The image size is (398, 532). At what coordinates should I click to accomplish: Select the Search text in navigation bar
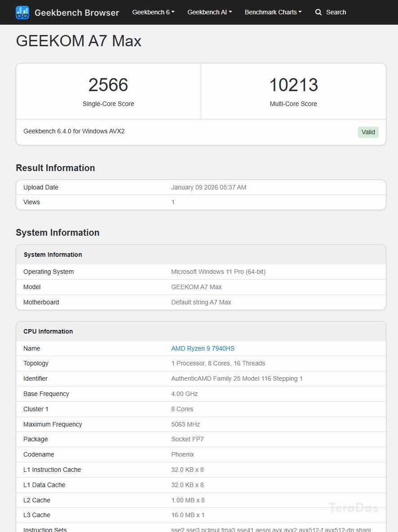click(336, 12)
